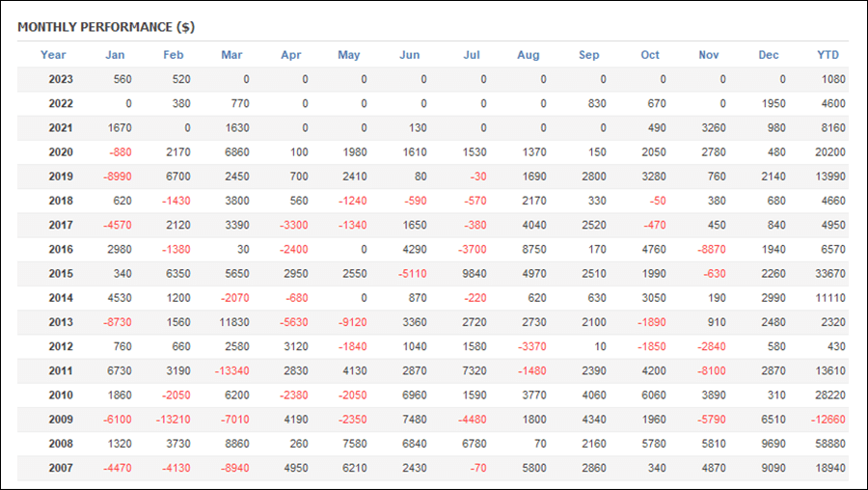
Task: Select the 2011 year row label
Action: tap(61, 371)
